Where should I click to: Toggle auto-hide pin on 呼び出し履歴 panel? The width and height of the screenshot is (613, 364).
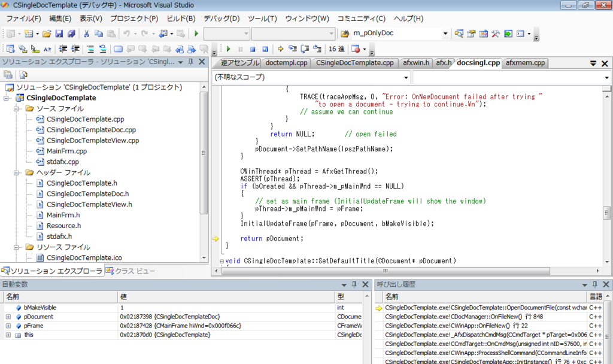click(595, 284)
